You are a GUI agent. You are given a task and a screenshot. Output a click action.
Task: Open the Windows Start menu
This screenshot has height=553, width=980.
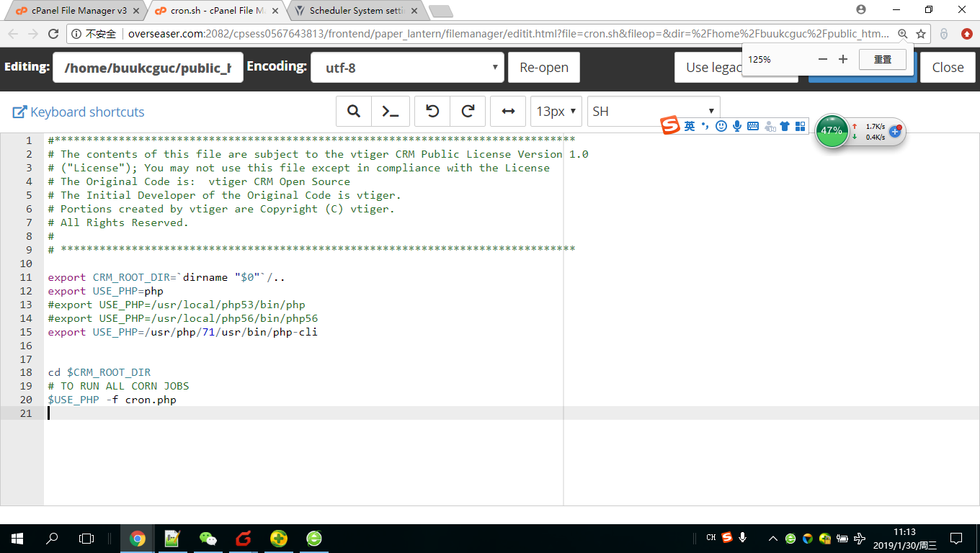click(x=17, y=538)
